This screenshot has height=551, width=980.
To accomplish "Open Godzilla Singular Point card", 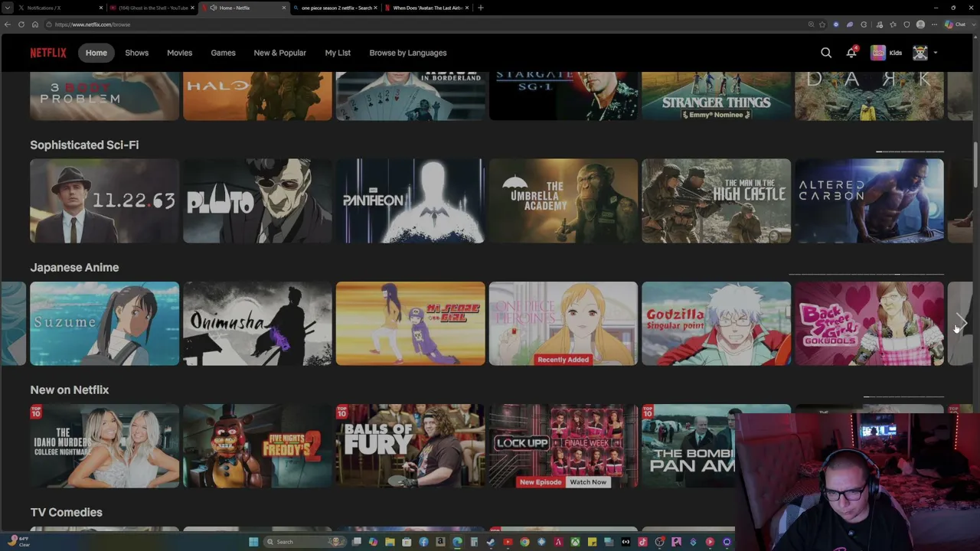I will coord(717,324).
